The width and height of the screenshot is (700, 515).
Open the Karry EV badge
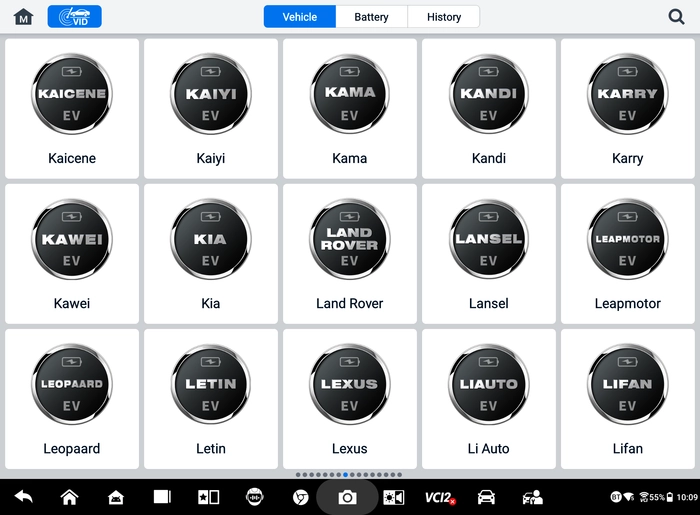tap(628, 94)
